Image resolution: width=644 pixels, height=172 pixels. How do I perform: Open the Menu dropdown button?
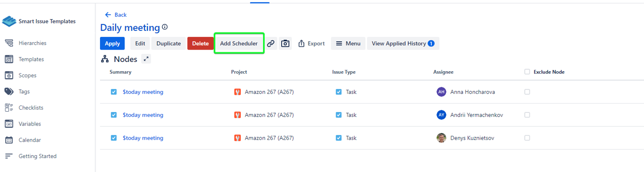click(348, 44)
